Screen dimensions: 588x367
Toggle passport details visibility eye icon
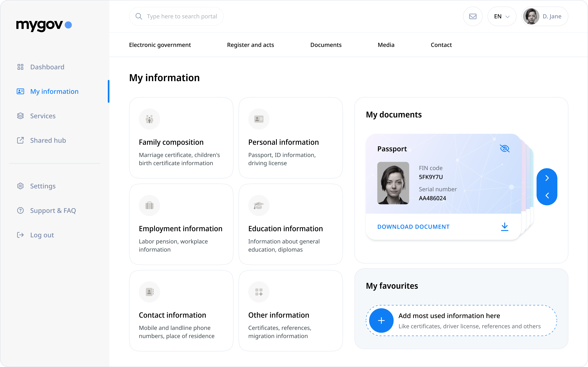pos(504,149)
